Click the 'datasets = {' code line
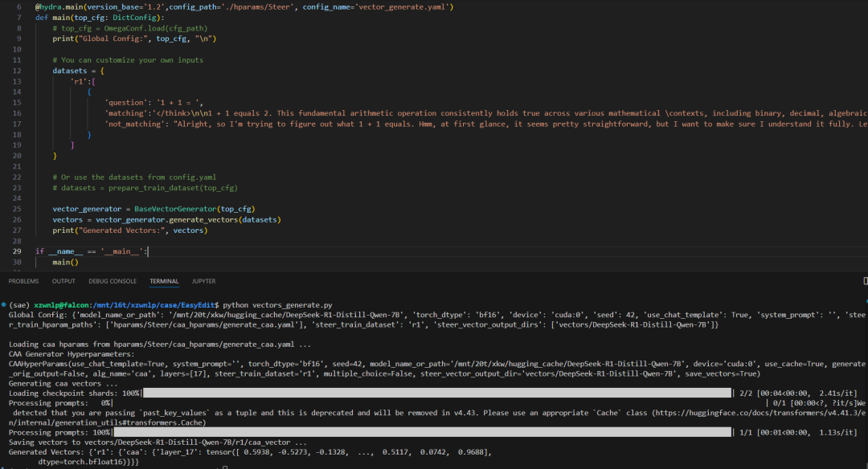The height and width of the screenshot is (469, 868). point(78,71)
